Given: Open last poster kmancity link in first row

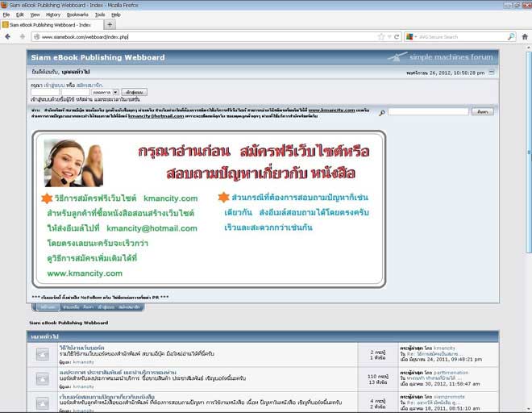Looking at the screenshot, I should point(444,348).
